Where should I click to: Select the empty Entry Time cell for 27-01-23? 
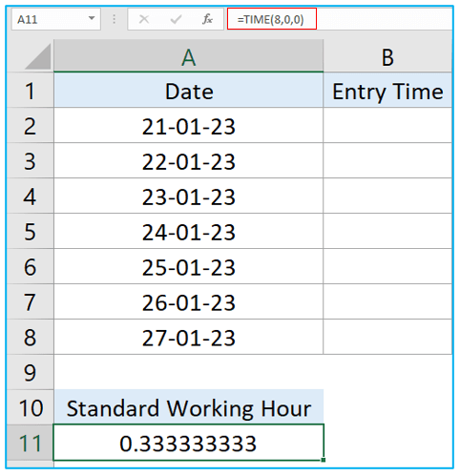387,337
